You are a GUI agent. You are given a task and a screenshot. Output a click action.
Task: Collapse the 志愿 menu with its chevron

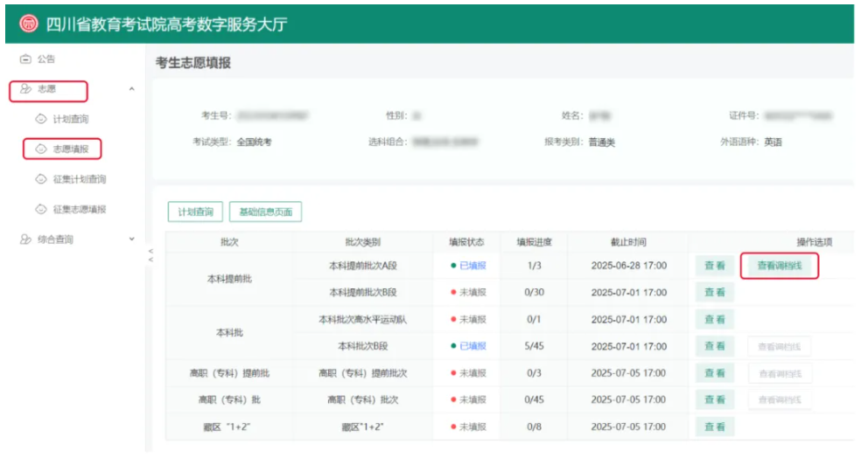[x=131, y=89]
